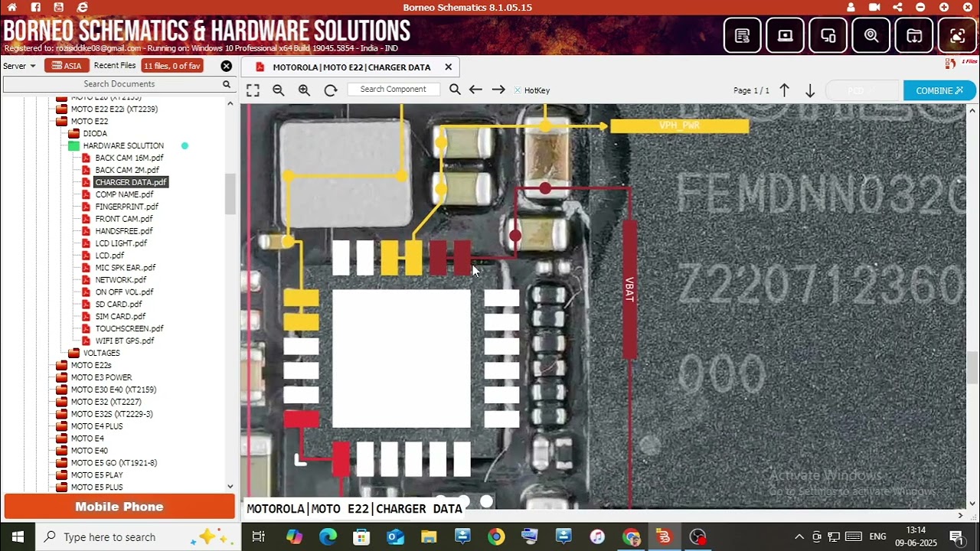The height and width of the screenshot is (551, 980).
Task: Open the Server dropdown
Action: (19, 66)
